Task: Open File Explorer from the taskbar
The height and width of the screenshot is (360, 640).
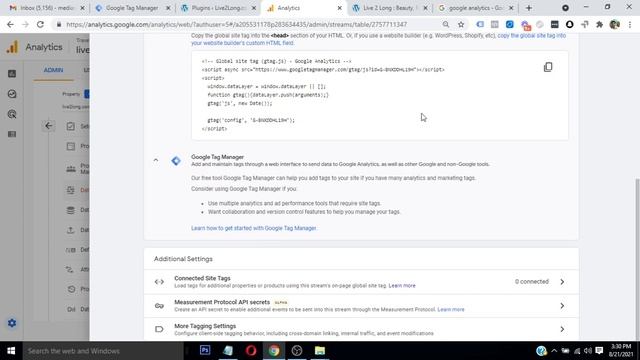Action: tap(320, 350)
